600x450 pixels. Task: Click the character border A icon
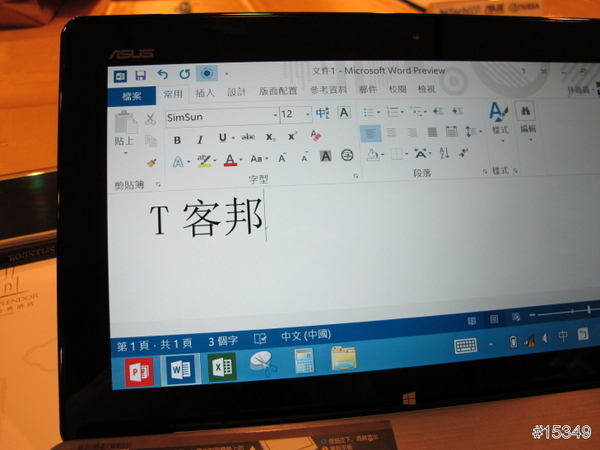344,112
